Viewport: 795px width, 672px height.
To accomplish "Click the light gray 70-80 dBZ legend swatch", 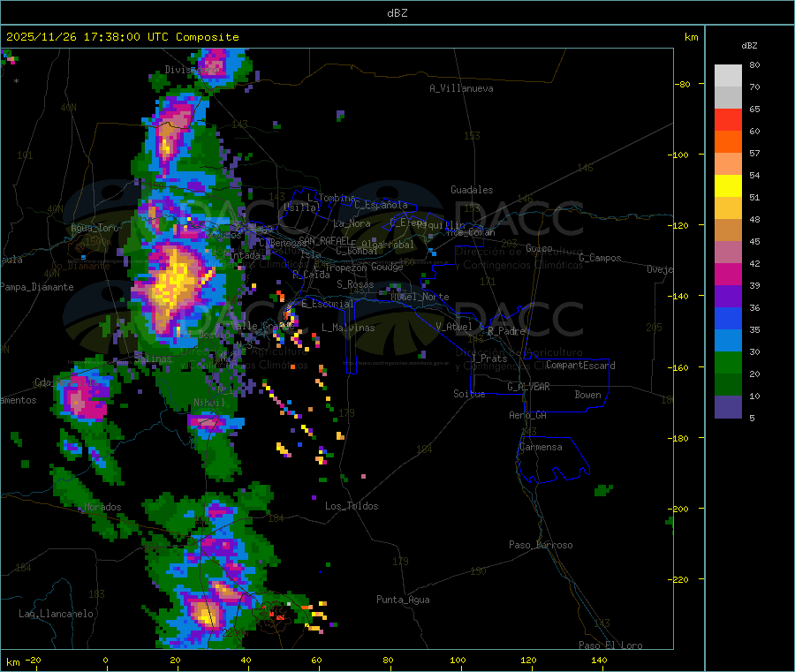I will click(x=728, y=76).
